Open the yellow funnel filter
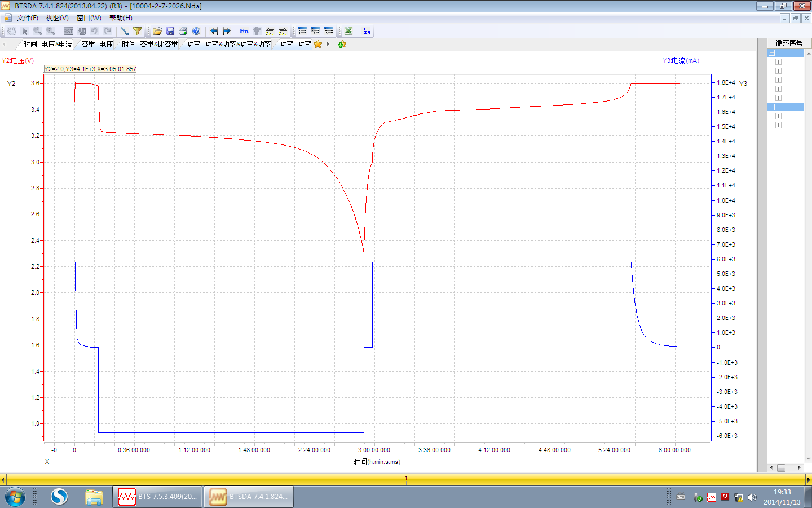The width and height of the screenshot is (812, 508). [138, 31]
